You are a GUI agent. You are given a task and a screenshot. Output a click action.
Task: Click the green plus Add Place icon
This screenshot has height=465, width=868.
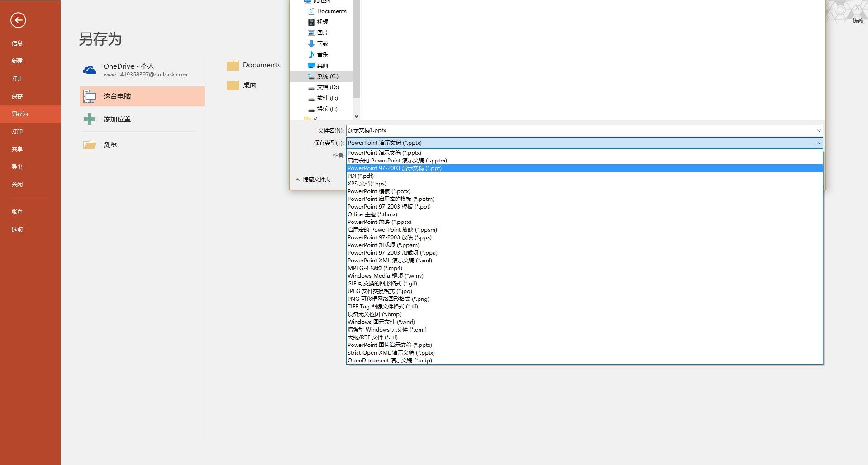90,119
